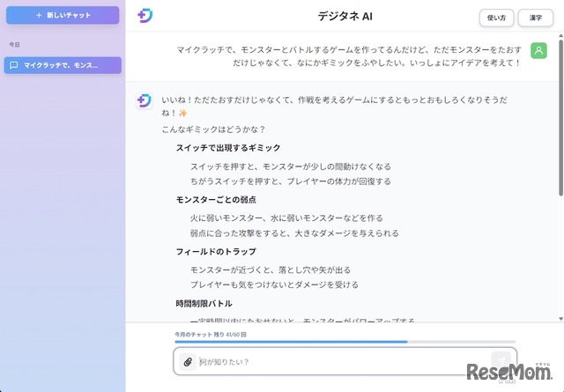The height and width of the screenshot is (392, 564).
Task: Click the AI assistant avatar beside the reply
Action: 145,100
